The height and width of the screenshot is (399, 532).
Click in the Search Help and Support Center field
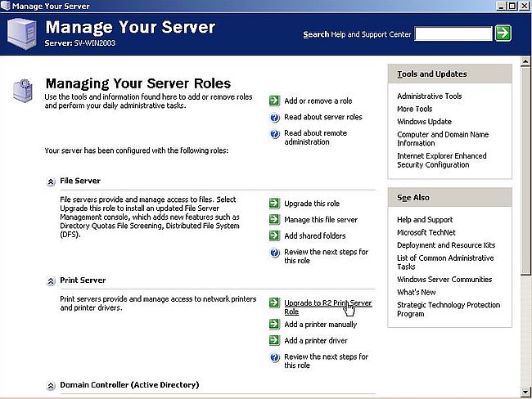tap(453, 34)
